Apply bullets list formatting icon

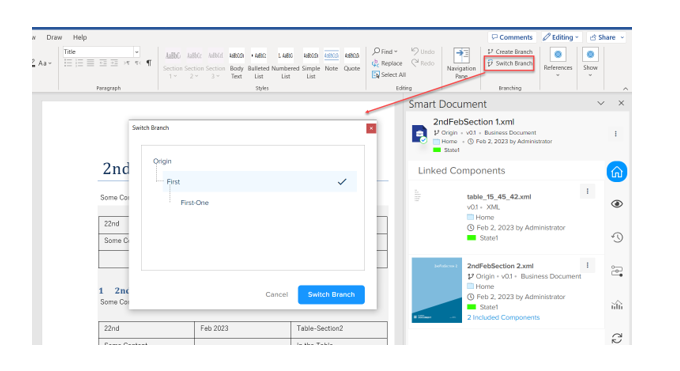[68, 63]
